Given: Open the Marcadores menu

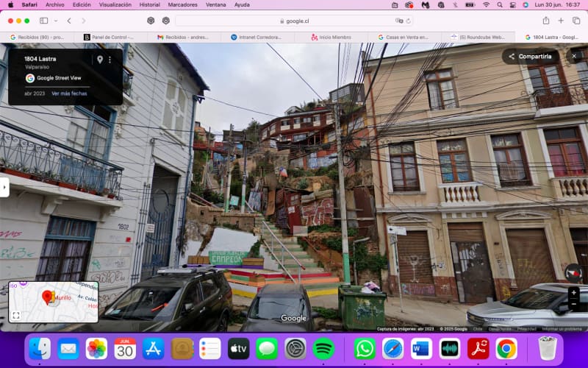Looking at the screenshot, I should click(x=182, y=5).
